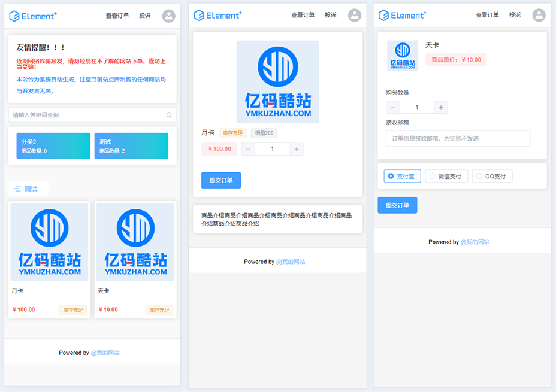Click the 接收邮箱 email input field

coord(458,138)
